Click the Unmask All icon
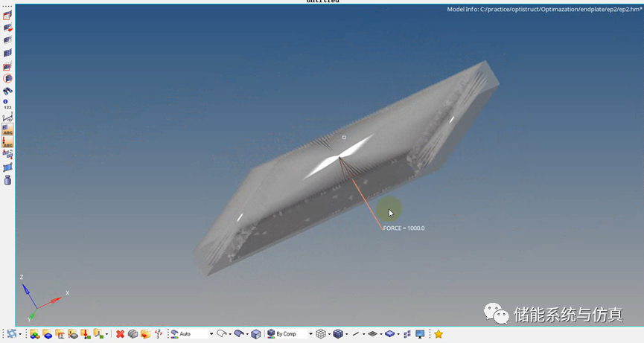 (7, 53)
